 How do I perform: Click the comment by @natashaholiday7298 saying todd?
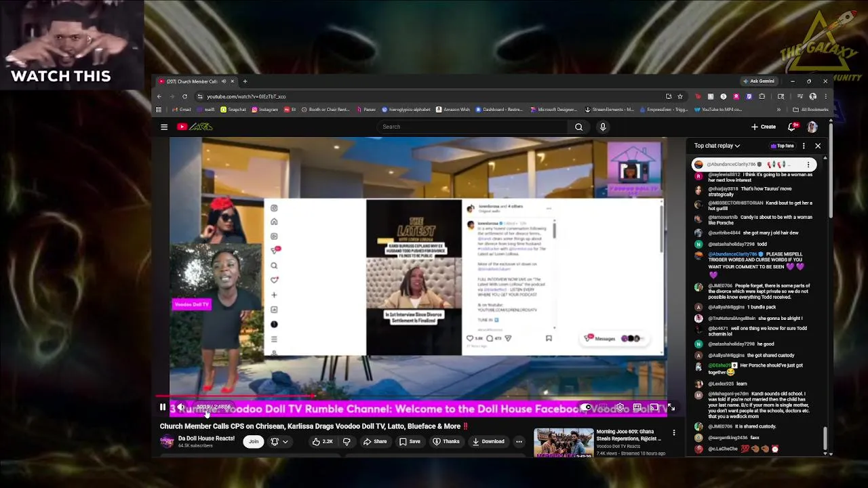click(738, 244)
